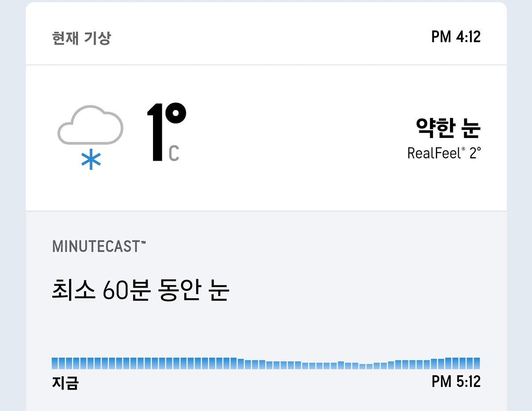The image size is (532, 411).
Task: Open the 현재 기상 header
Action: pos(81,38)
